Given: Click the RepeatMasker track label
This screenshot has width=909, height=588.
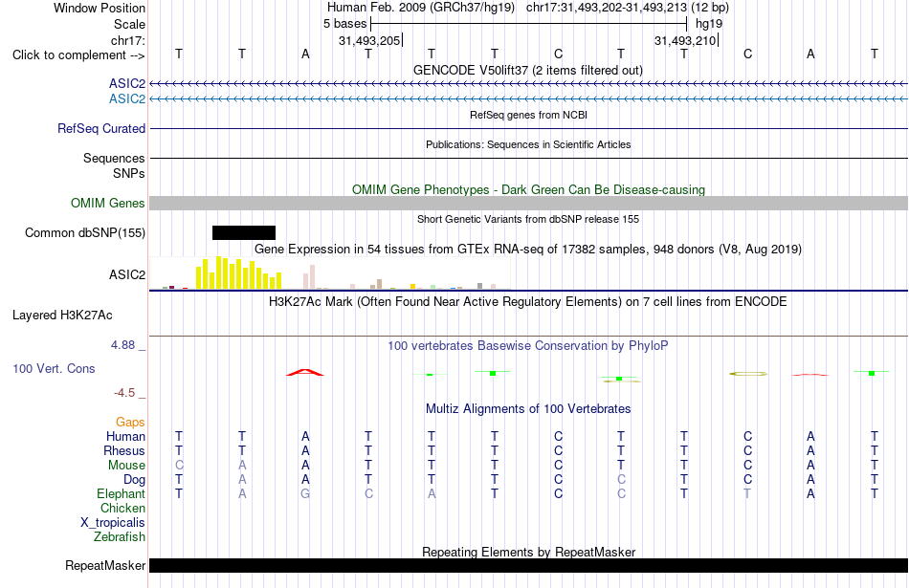Looking at the screenshot, I should tap(105, 566).
